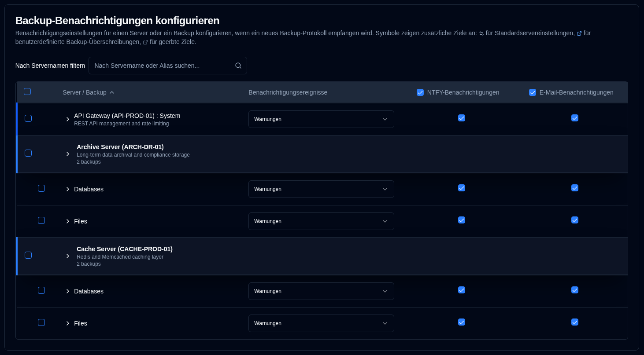Open events dropdown for Archive Server Databases
This screenshot has width=644, height=355.
[321, 189]
